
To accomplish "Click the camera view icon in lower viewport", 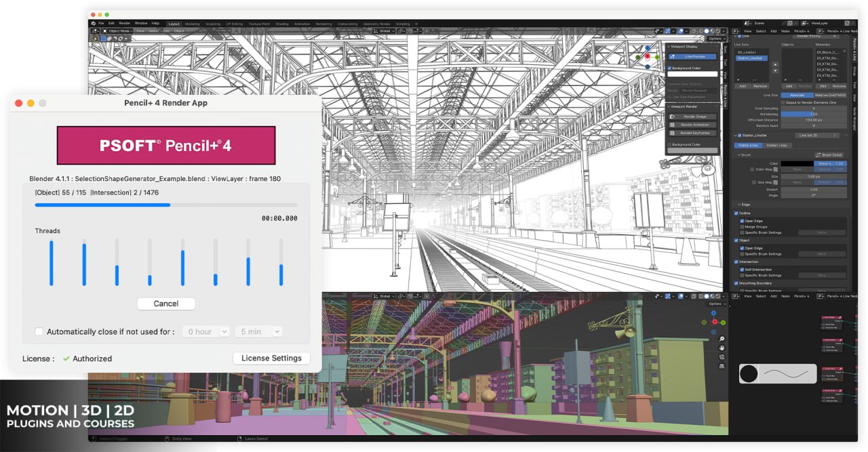I will pyautogui.click(x=722, y=356).
